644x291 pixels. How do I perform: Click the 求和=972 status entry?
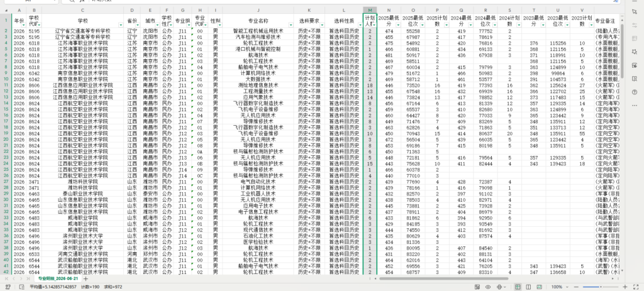pyautogui.click(x=113, y=287)
